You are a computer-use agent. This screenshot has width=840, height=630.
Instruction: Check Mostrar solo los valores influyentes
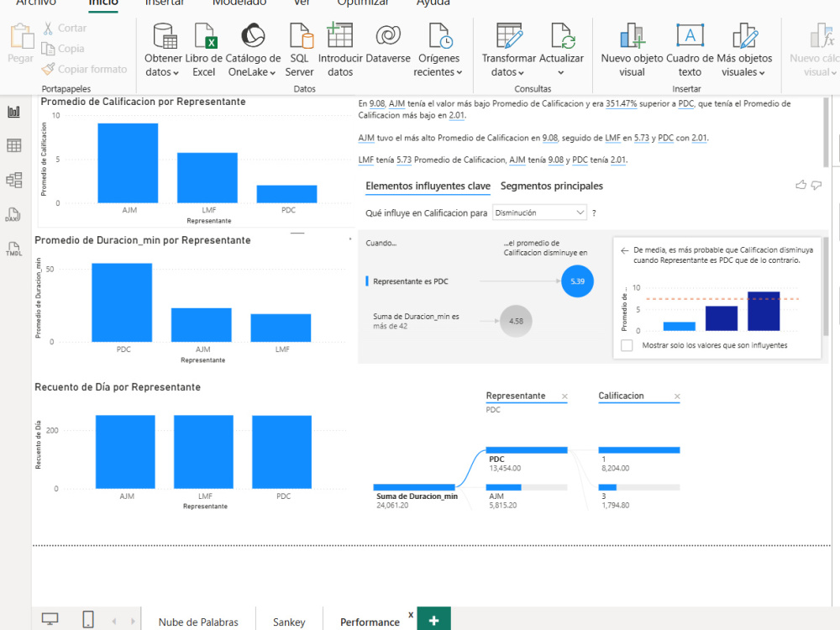(x=627, y=345)
